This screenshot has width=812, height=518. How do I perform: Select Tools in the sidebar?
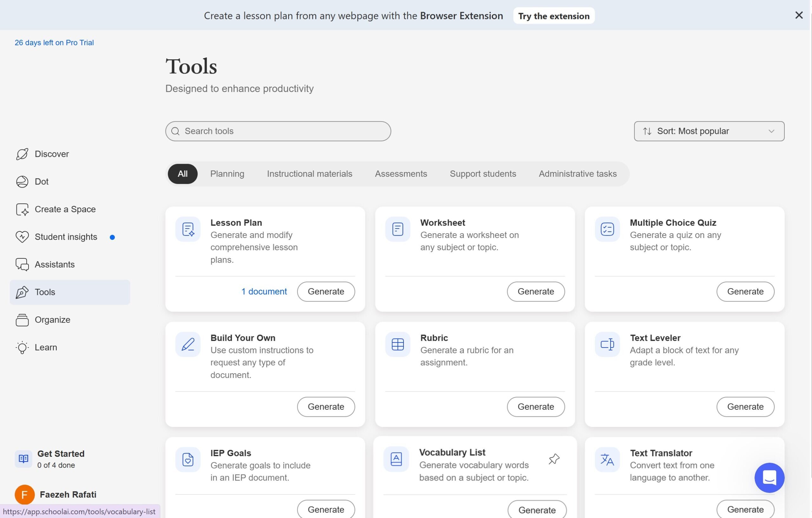coord(70,292)
